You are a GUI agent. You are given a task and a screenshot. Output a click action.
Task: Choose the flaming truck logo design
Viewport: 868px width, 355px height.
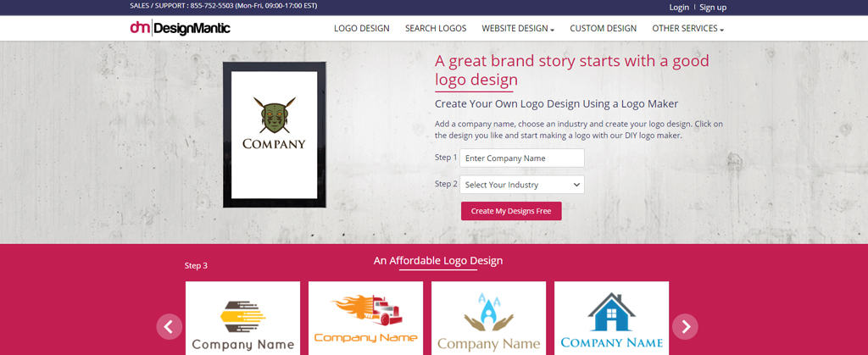(x=365, y=319)
